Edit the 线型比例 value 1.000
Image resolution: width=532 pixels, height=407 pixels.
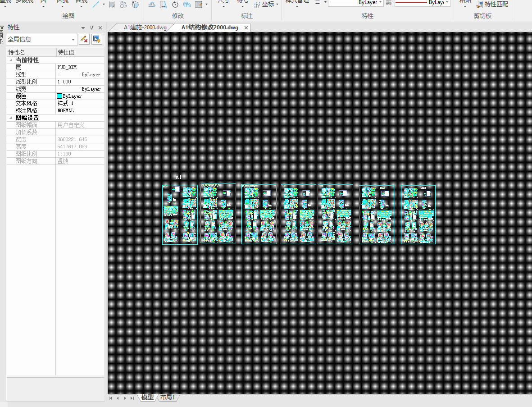pyautogui.click(x=80, y=82)
